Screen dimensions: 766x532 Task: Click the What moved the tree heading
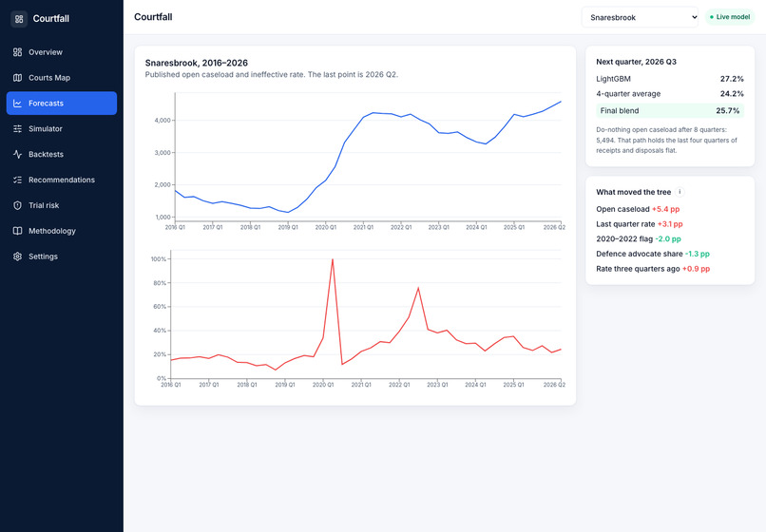tap(633, 192)
